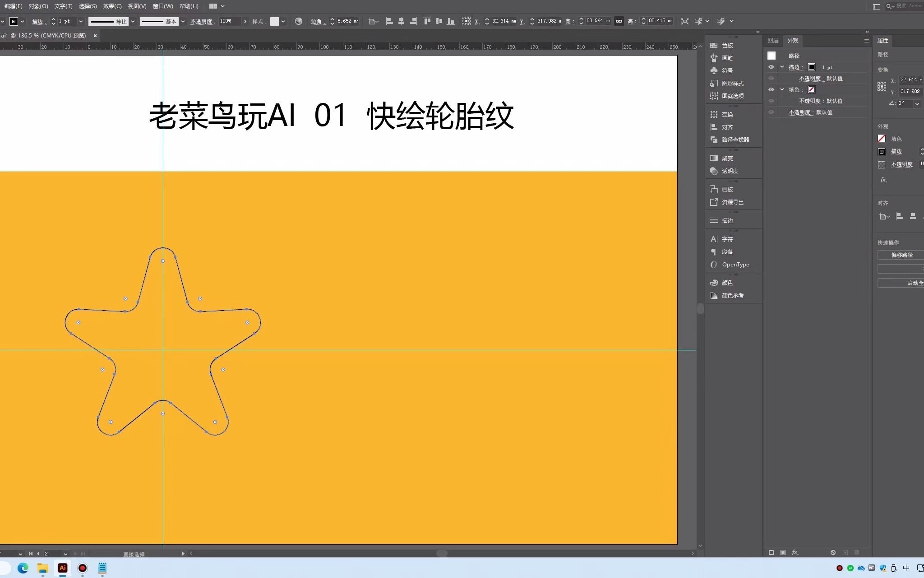924x578 pixels.
Task: Click horizontal align center icon in control bar
Action: pos(401,21)
